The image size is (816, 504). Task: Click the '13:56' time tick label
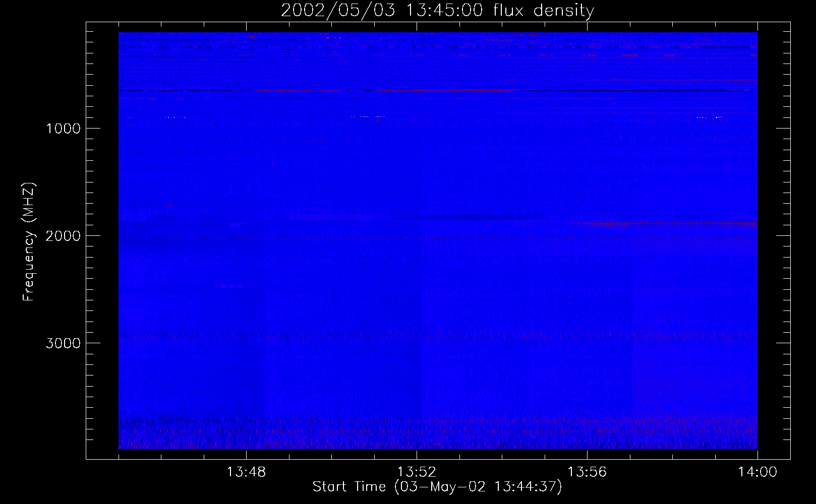(587, 472)
